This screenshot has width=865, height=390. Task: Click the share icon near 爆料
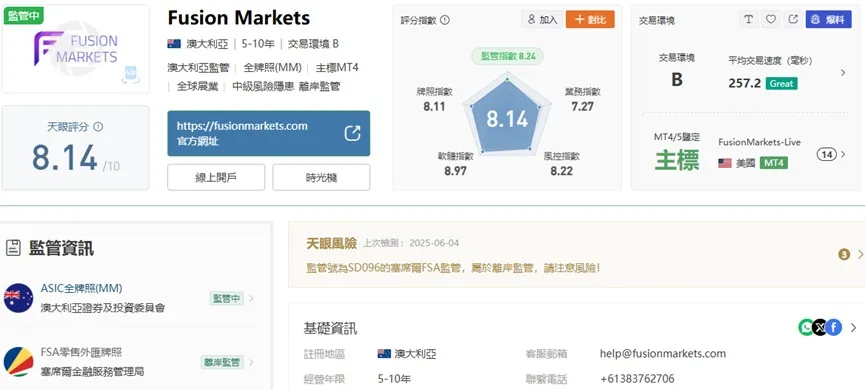(793, 19)
